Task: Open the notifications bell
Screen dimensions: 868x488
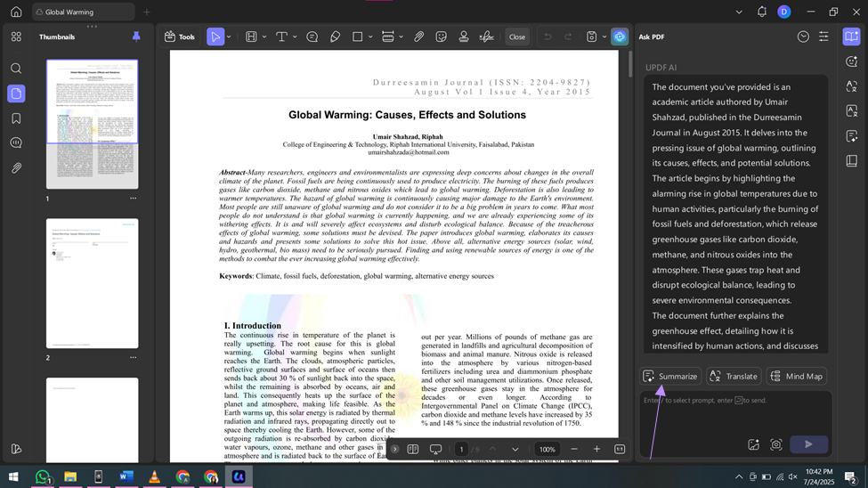Action: click(762, 12)
